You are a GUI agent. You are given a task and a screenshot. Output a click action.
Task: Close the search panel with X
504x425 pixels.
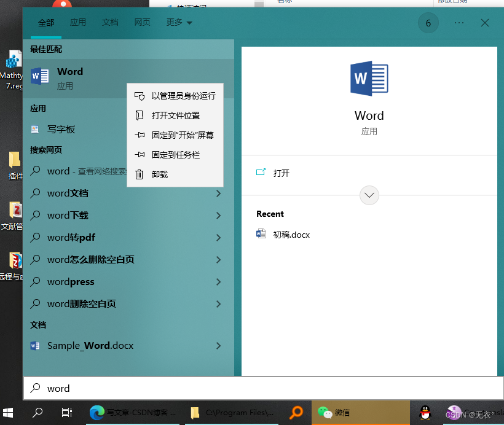coord(485,23)
